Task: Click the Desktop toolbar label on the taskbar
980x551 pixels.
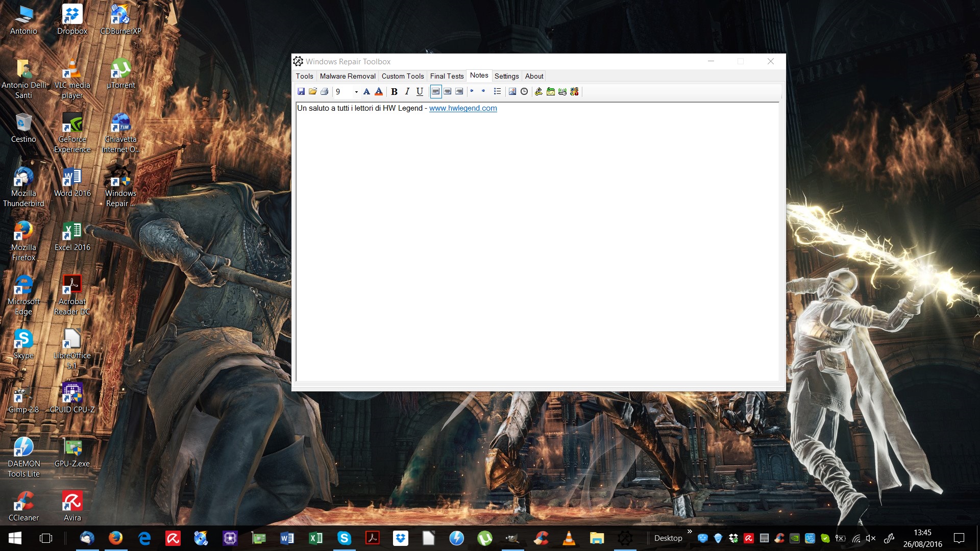Action: click(668, 538)
